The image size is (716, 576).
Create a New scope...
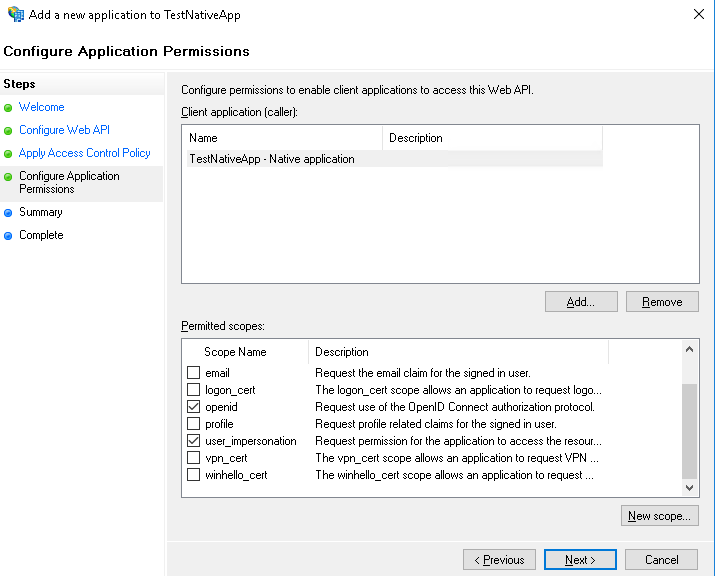(659, 516)
